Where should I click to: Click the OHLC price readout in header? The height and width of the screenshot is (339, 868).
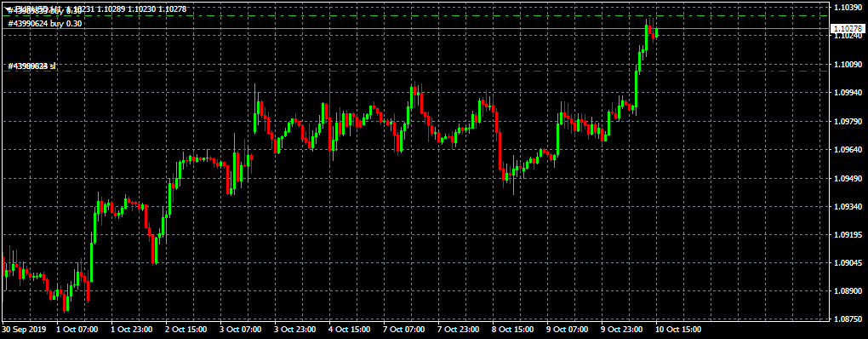pos(125,9)
